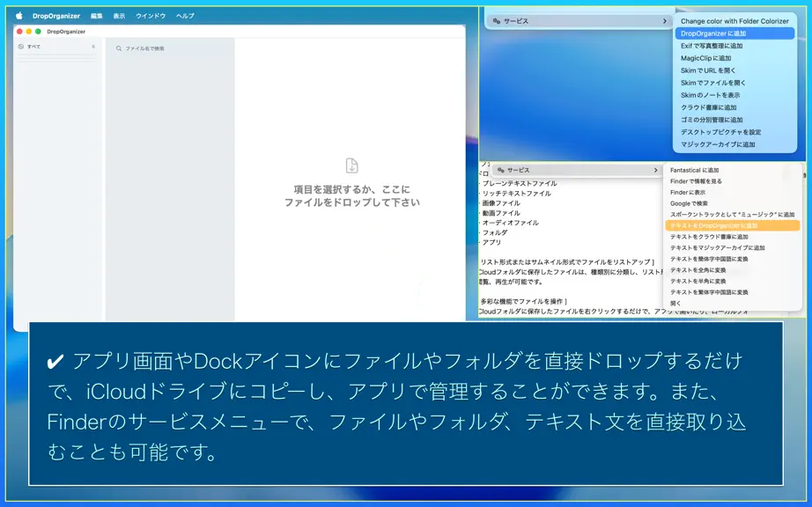Click the 動画ファイル line in document
The height and width of the screenshot is (507, 812).
tap(501, 213)
